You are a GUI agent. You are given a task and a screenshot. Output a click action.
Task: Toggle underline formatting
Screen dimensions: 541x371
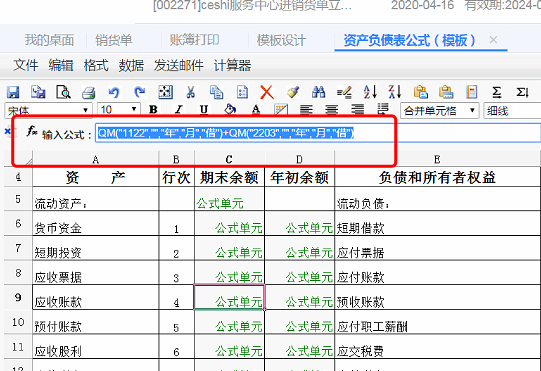[204, 110]
